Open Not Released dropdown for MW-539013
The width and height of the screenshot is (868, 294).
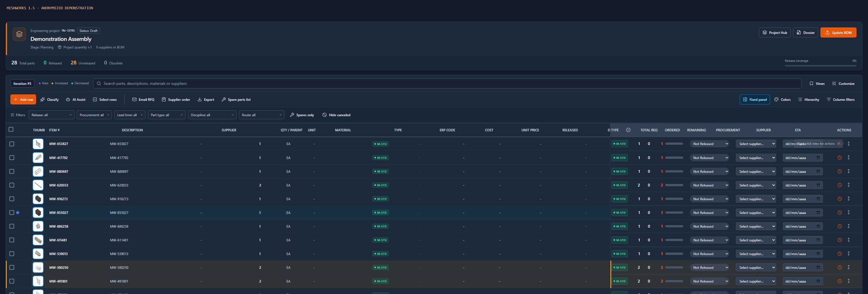pyautogui.click(x=709, y=254)
